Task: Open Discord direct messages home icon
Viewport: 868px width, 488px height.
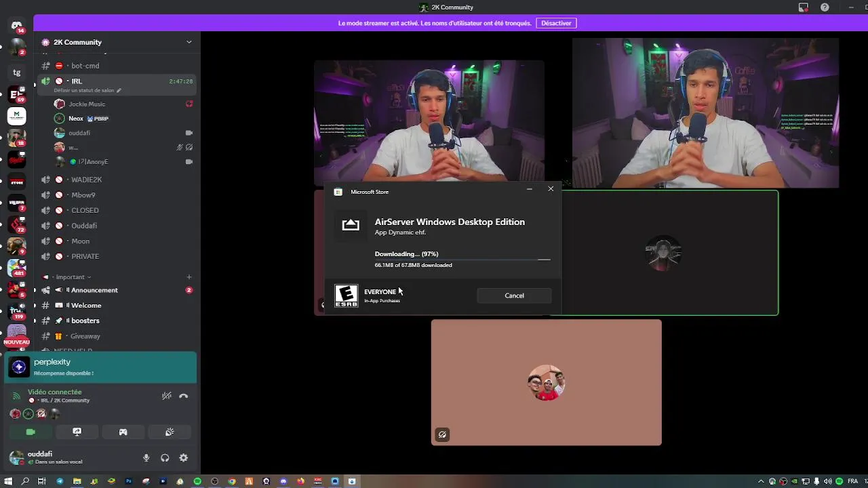Action: (x=17, y=26)
